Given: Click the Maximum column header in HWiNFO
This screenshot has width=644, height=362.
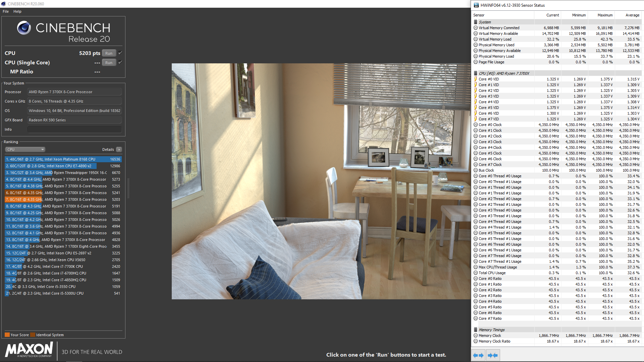Looking at the screenshot, I should pyautogui.click(x=604, y=15).
